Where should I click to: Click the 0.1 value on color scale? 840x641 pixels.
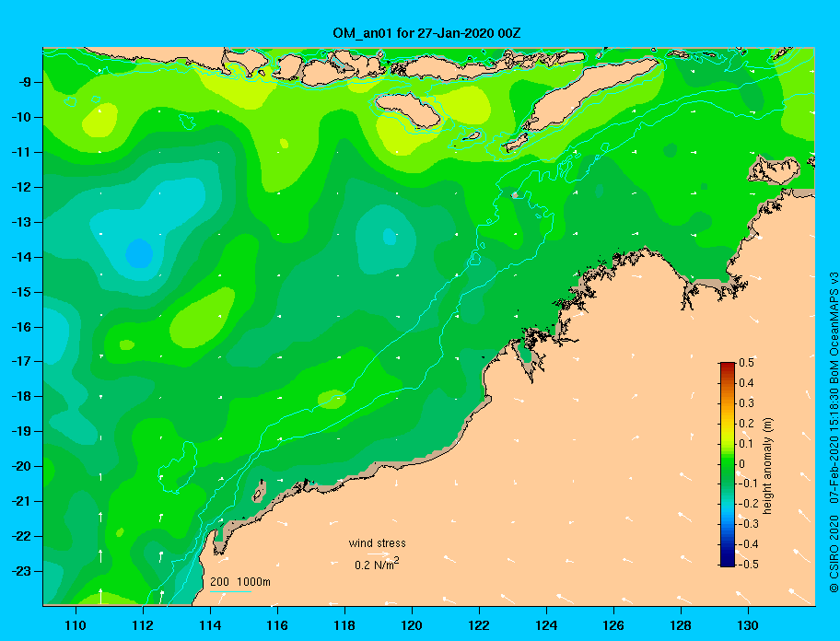point(747,443)
